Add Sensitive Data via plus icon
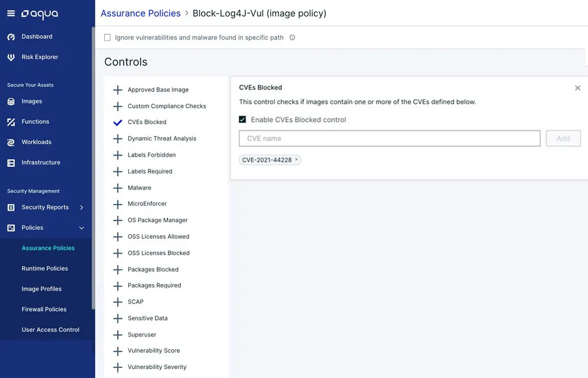 click(118, 318)
